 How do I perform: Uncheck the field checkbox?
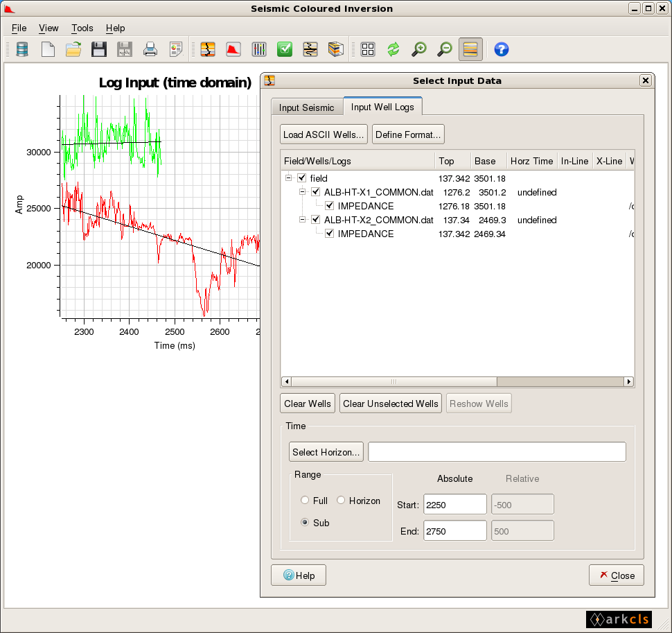[x=302, y=177]
